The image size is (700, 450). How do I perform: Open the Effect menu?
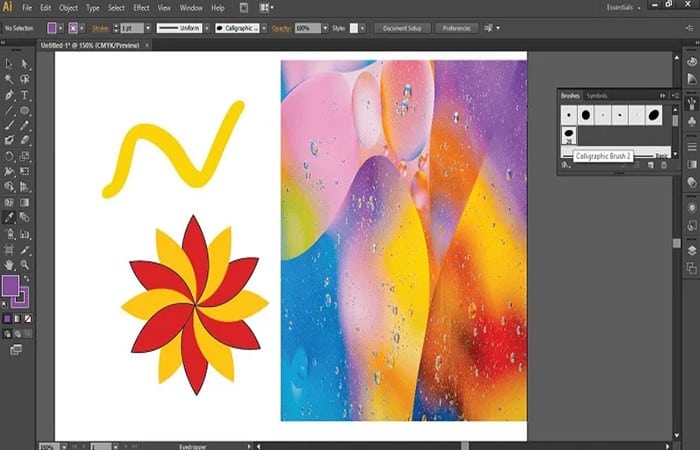coord(141,8)
